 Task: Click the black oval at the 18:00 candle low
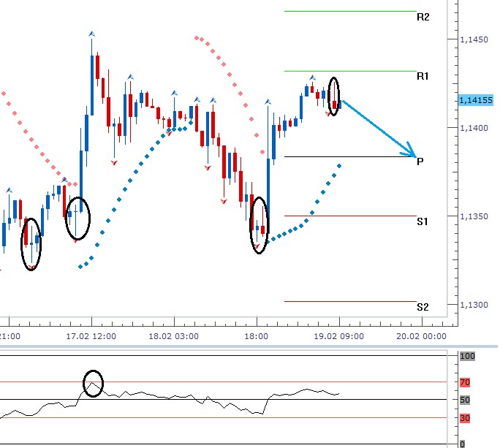260,224
